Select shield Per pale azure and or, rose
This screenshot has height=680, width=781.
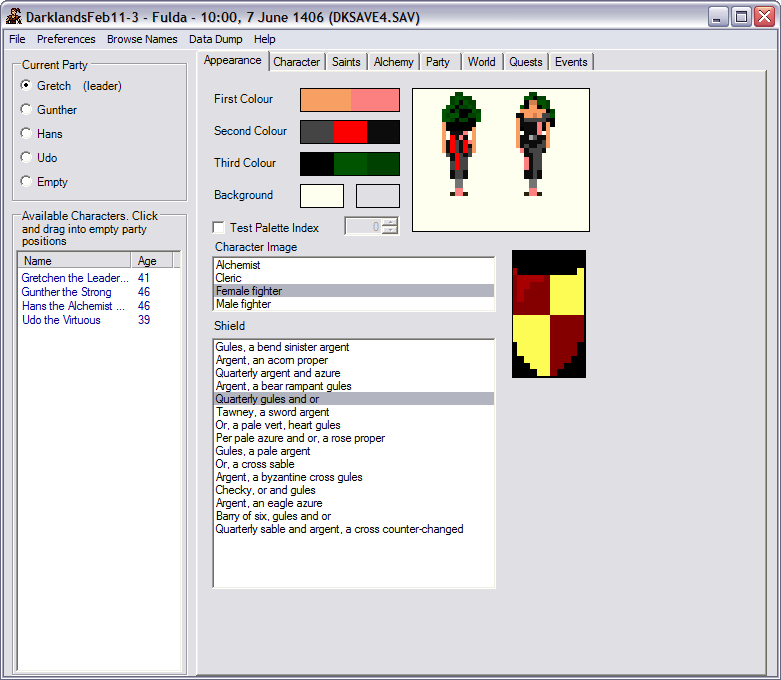coord(354,437)
